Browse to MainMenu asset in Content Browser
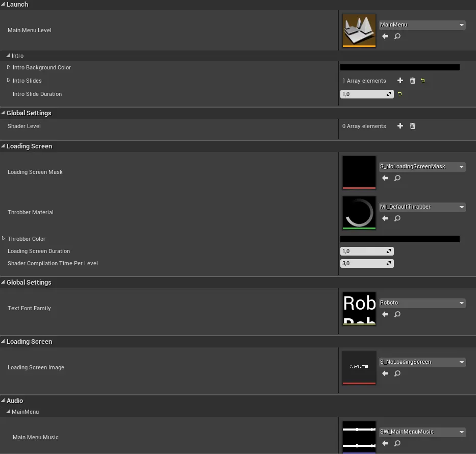 click(x=397, y=37)
